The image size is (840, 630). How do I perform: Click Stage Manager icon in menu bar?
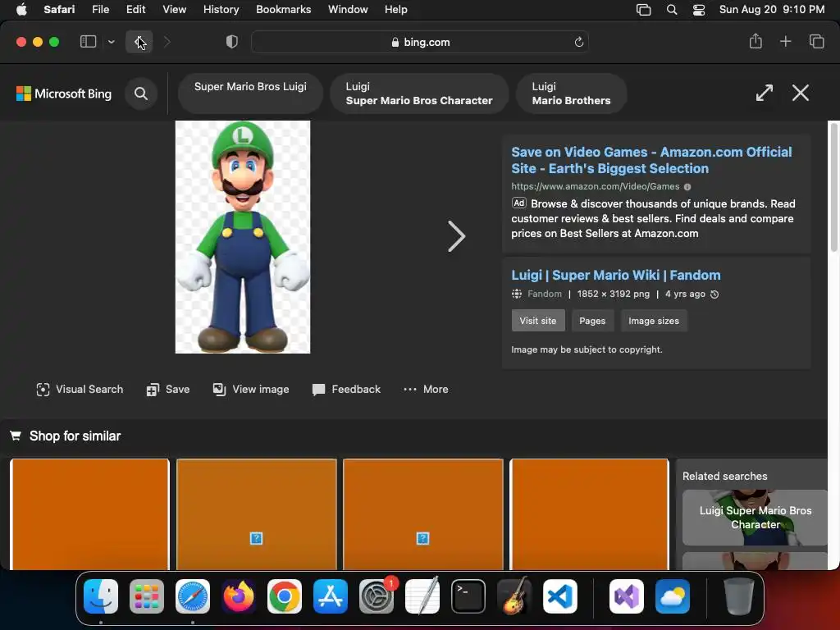tap(643, 10)
